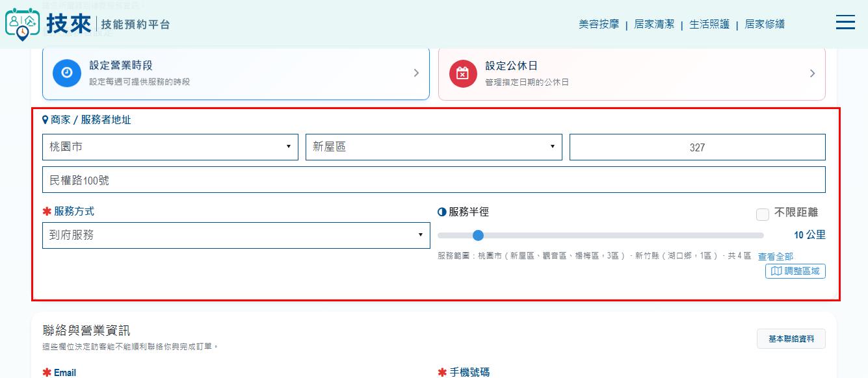Image resolution: width=868 pixels, height=378 pixels.
Task: Click the 調整區域 button
Action: click(795, 271)
